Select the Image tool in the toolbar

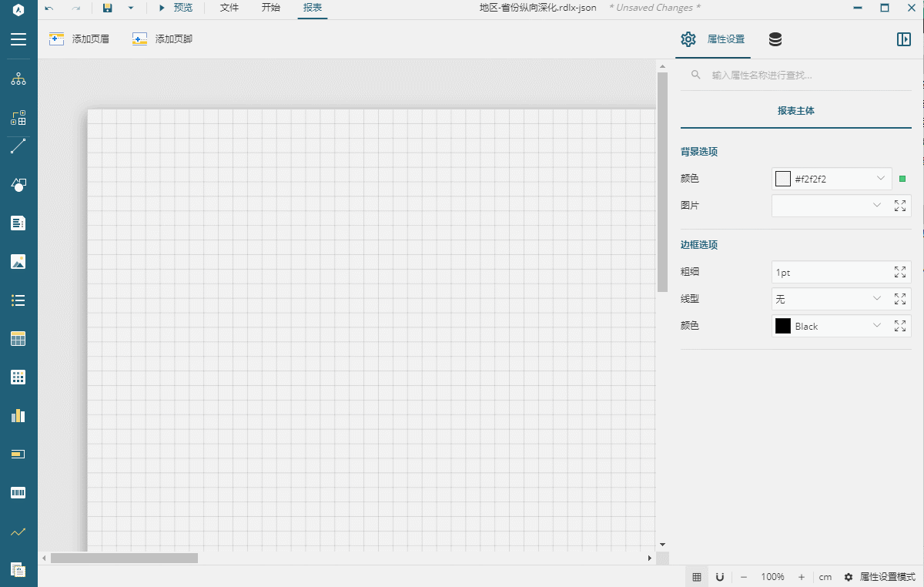(18, 261)
